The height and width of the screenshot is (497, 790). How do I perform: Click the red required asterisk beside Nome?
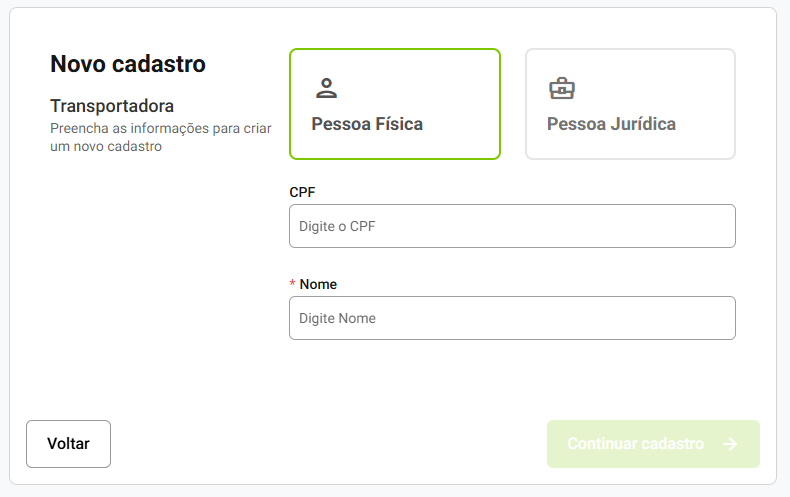(x=292, y=284)
